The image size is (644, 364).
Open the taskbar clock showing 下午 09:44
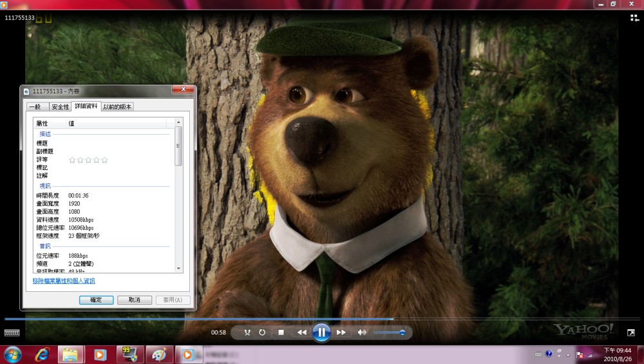(618, 354)
